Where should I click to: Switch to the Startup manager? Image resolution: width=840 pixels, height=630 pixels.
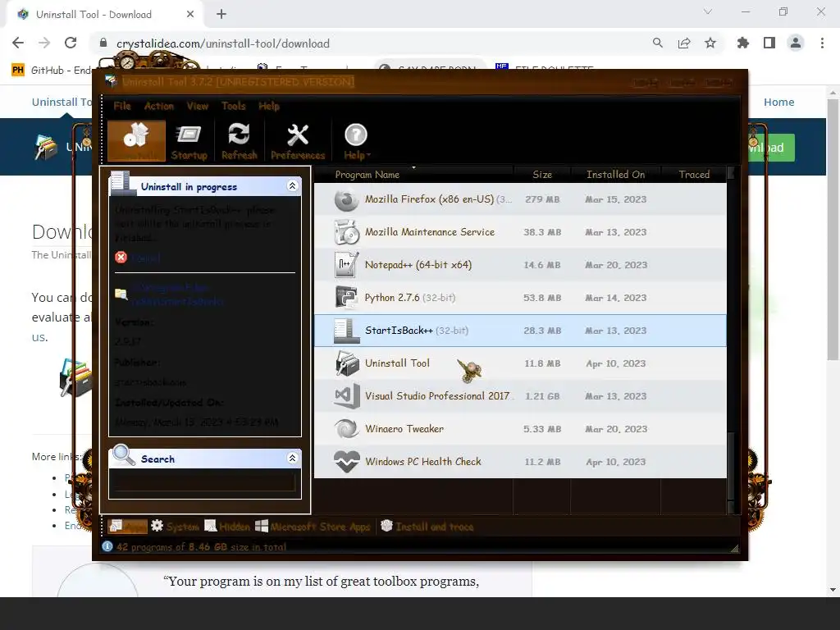pyautogui.click(x=189, y=141)
